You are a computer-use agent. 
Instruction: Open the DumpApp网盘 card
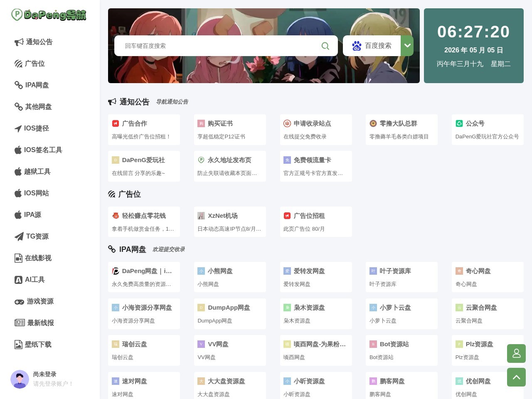coord(230,314)
